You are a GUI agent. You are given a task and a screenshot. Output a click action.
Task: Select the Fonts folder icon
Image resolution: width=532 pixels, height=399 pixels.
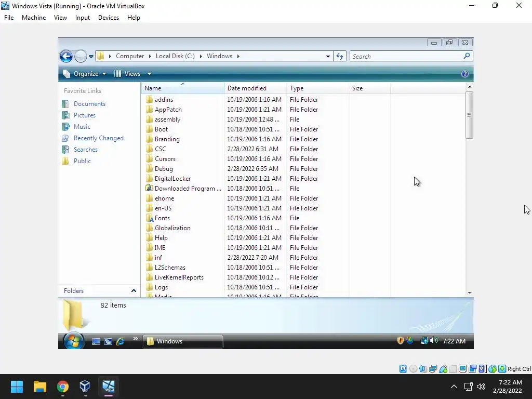(x=149, y=218)
